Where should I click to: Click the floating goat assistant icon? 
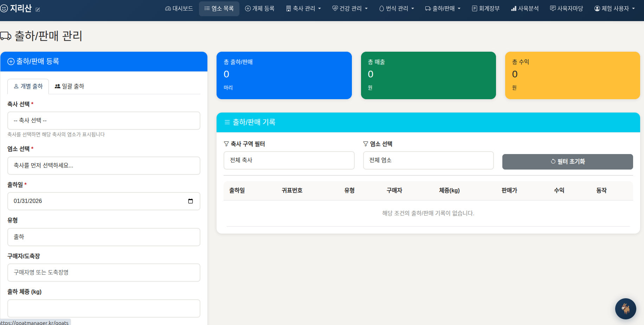[x=626, y=308]
